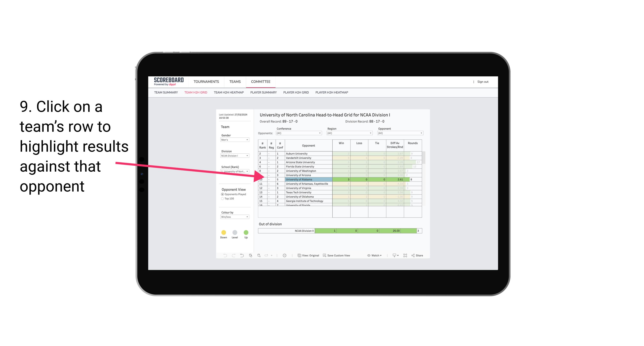This screenshot has height=346, width=644.
Task: Click the fullscreen/expand icon in toolbar
Action: [x=404, y=256]
